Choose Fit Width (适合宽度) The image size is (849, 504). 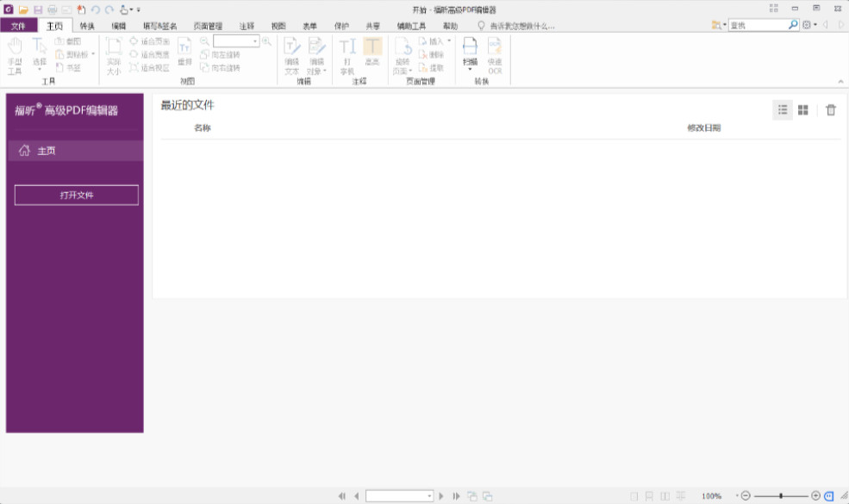[149, 54]
